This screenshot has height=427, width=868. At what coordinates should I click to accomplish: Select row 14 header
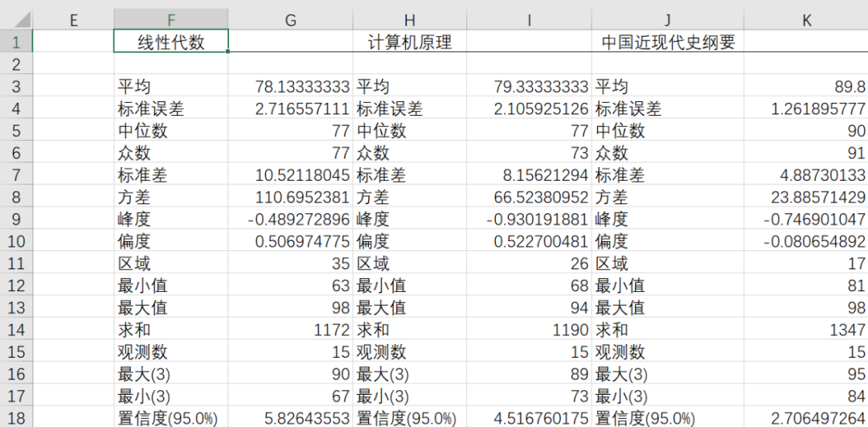(x=16, y=330)
